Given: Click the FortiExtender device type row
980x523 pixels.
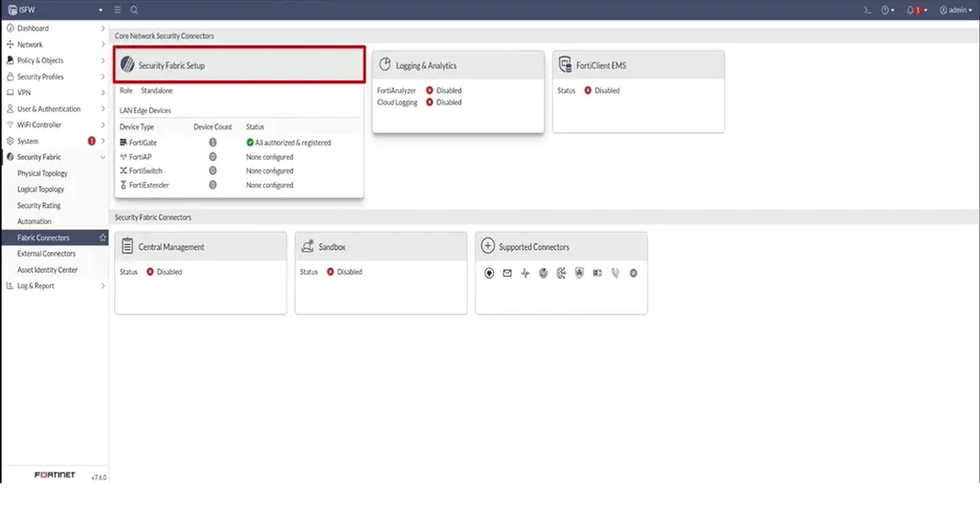Looking at the screenshot, I should [239, 185].
